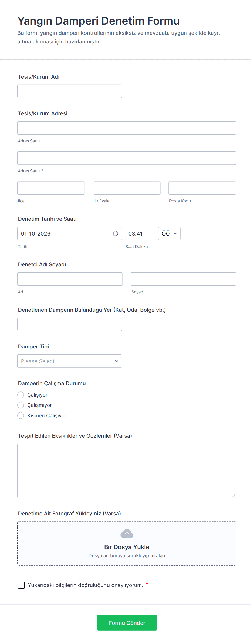Click the Soyad input field
Viewport: 251px width, 644px height.
(183, 279)
